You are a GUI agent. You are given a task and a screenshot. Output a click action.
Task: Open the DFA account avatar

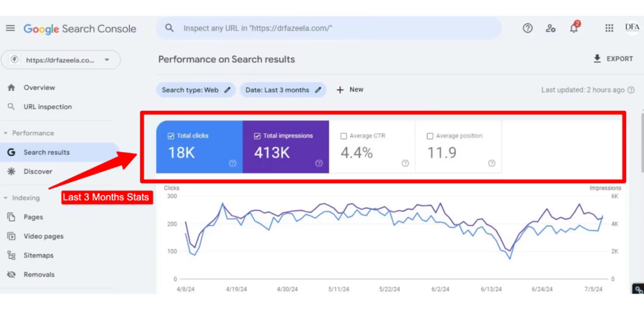pos(632,28)
